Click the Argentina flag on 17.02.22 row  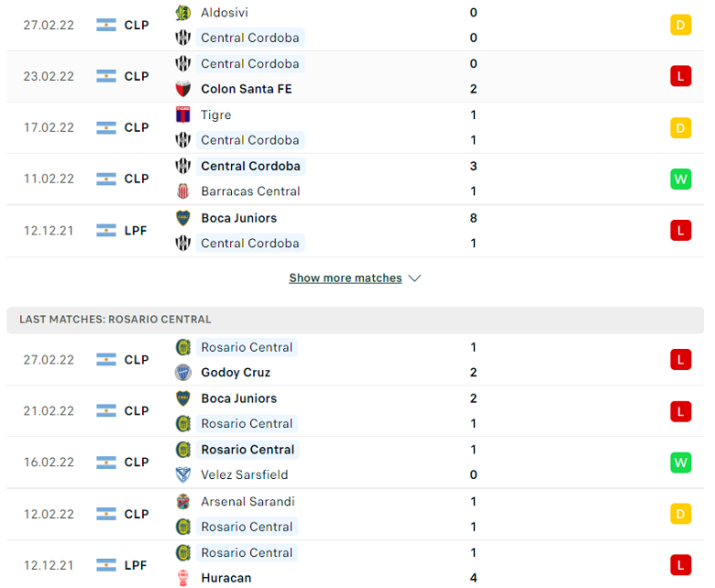click(x=106, y=128)
